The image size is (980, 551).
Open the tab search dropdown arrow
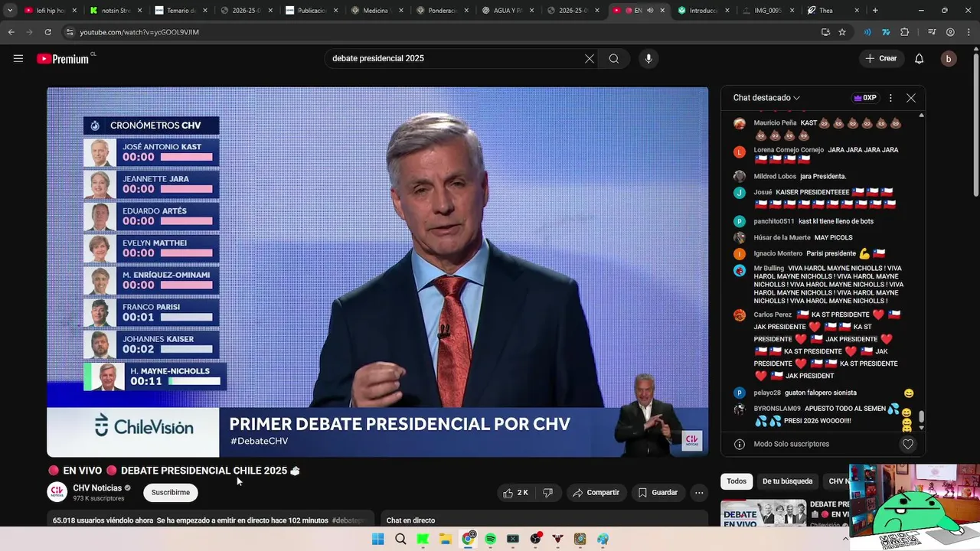[10, 11]
